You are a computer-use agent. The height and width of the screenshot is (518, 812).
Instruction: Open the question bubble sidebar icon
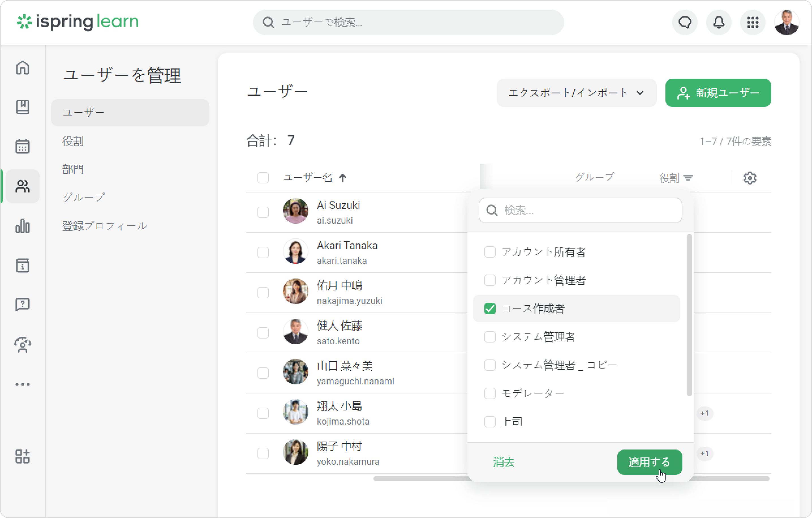click(23, 305)
